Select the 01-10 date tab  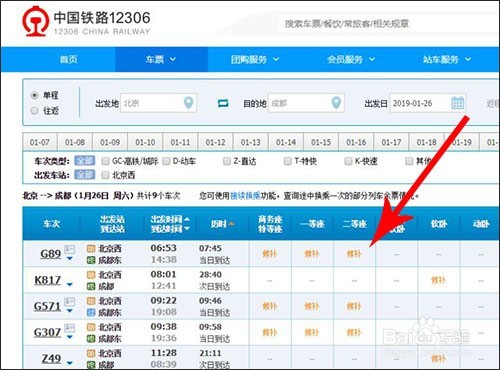point(145,142)
